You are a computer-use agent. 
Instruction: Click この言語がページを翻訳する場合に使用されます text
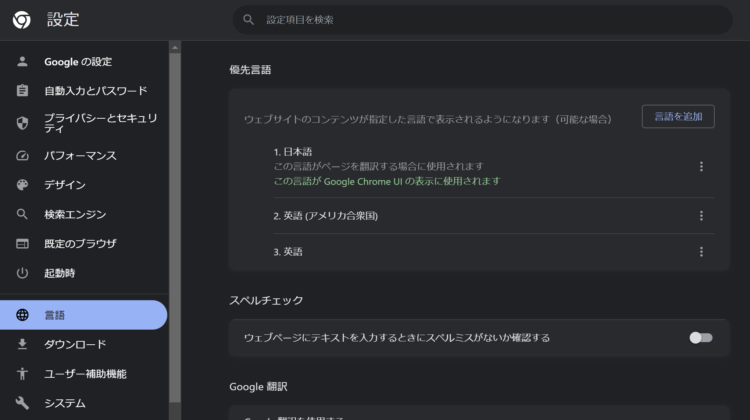tap(378, 166)
